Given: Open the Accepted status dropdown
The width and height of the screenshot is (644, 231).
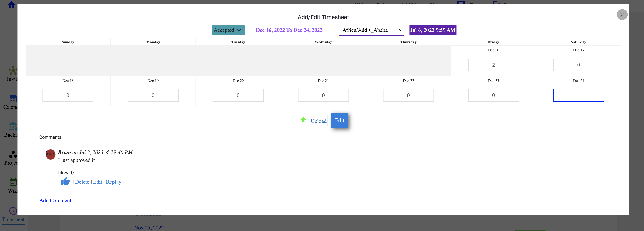Looking at the screenshot, I should (x=228, y=30).
